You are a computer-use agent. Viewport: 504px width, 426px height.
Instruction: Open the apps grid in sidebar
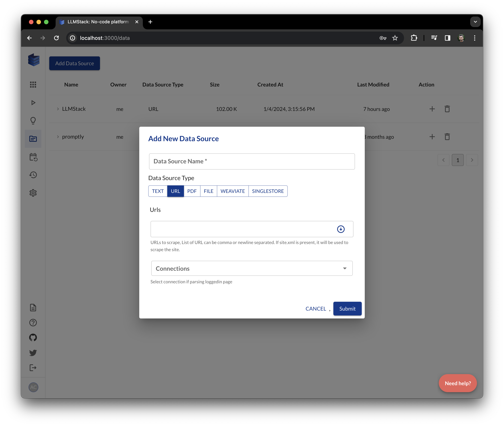pos(33,84)
